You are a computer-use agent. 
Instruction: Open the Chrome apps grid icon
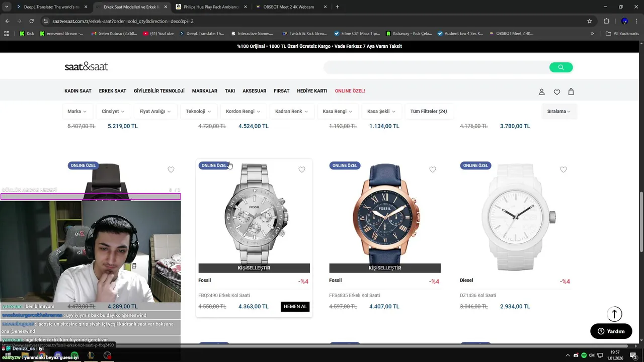tap(7, 34)
